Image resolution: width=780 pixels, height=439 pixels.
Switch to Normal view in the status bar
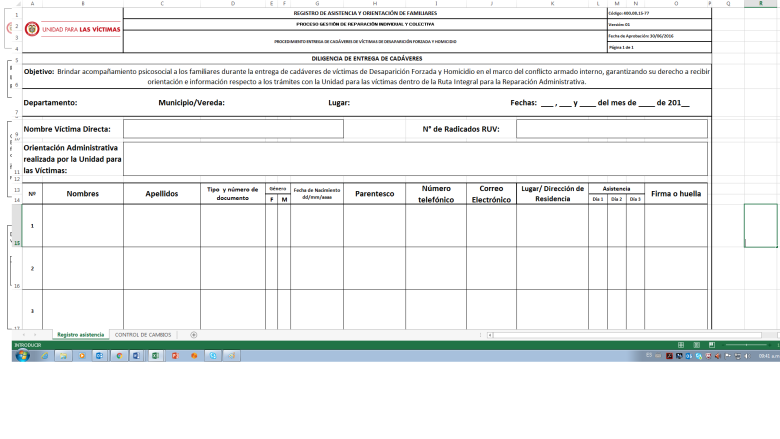(x=681, y=345)
